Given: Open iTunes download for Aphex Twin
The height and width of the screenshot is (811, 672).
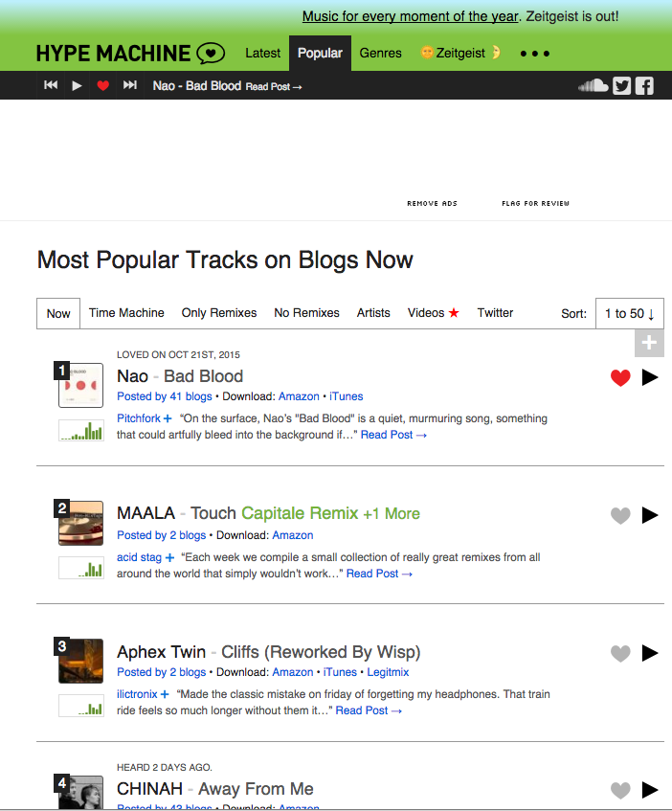Looking at the screenshot, I should pos(340,672).
